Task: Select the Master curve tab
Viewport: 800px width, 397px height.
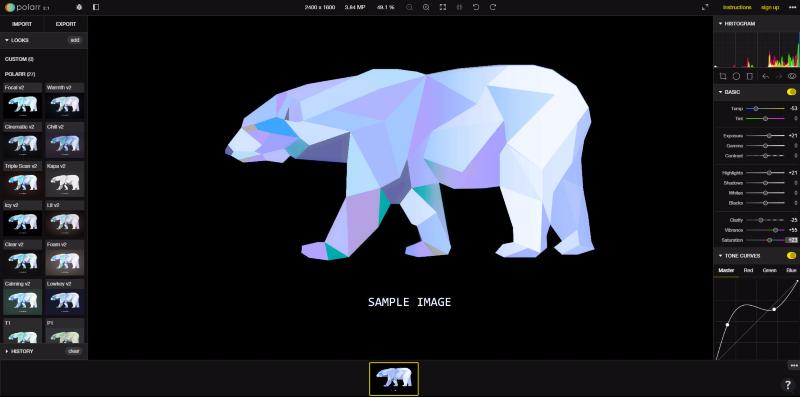Action: point(726,270)
